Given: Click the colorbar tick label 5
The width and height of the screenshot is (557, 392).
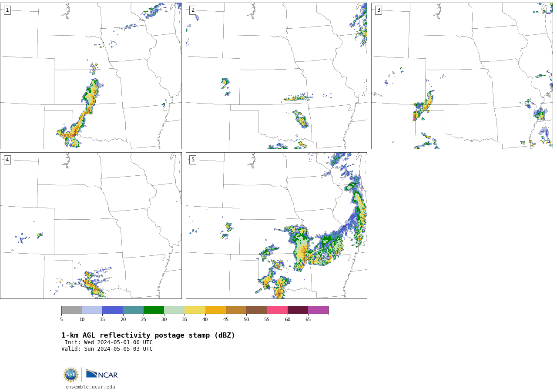Looking at the screenshot, I should [61, 320].
